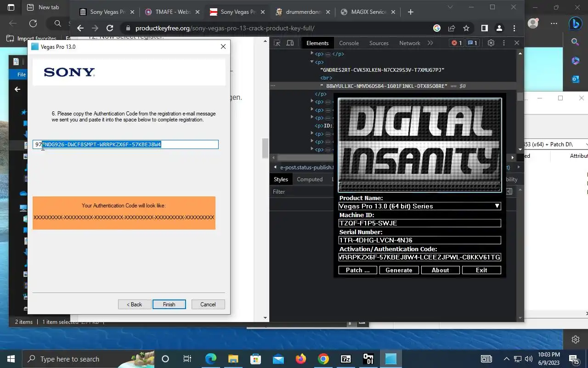Collapse the expanded p element in DOM tree
Image resolution: width=588 pixels, height=368 pixels.
click(x=312, y=62)
